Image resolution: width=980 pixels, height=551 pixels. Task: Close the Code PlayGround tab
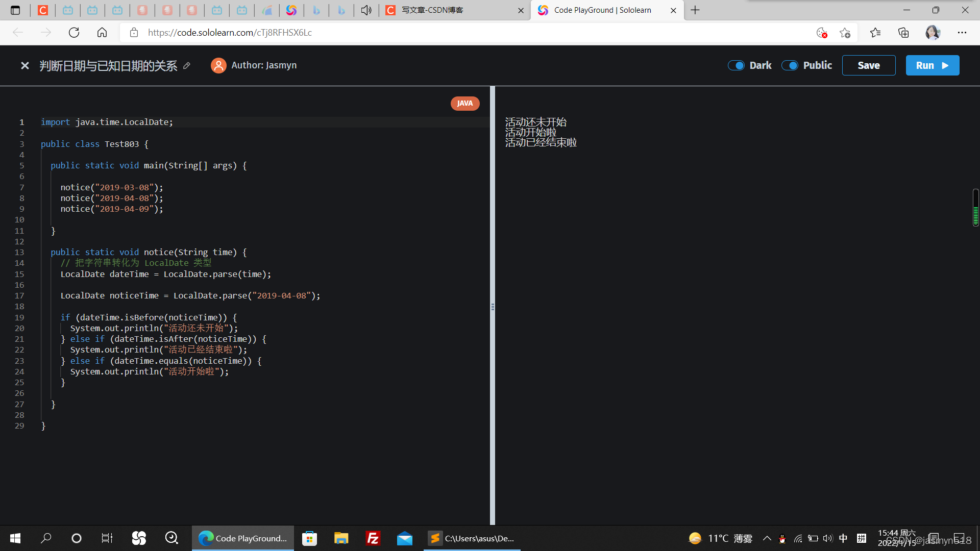[x=673, y=10]
